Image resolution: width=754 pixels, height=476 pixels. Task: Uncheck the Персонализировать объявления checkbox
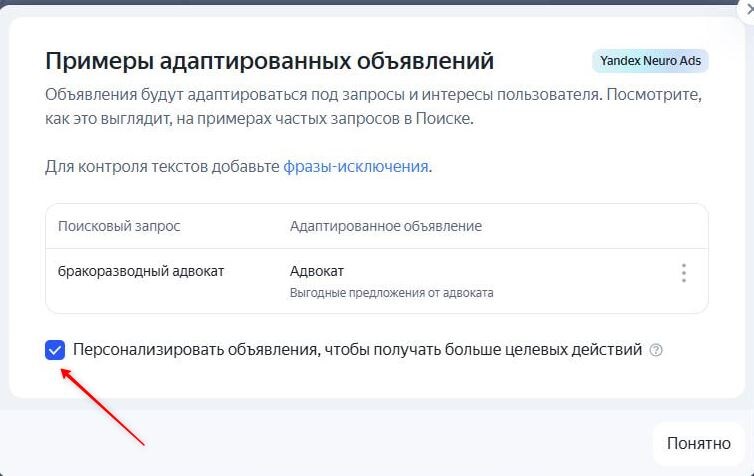click(55, 350)
